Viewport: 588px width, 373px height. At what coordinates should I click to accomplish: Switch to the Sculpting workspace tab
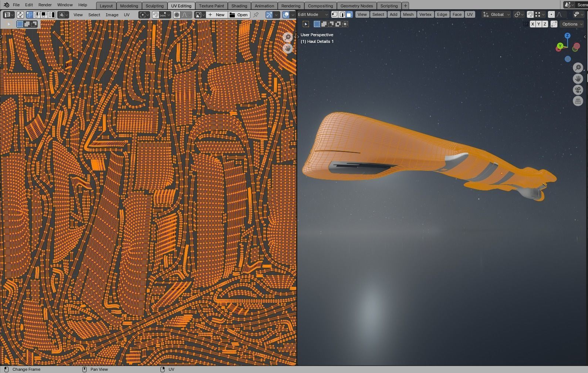click(x=155, y=6)
